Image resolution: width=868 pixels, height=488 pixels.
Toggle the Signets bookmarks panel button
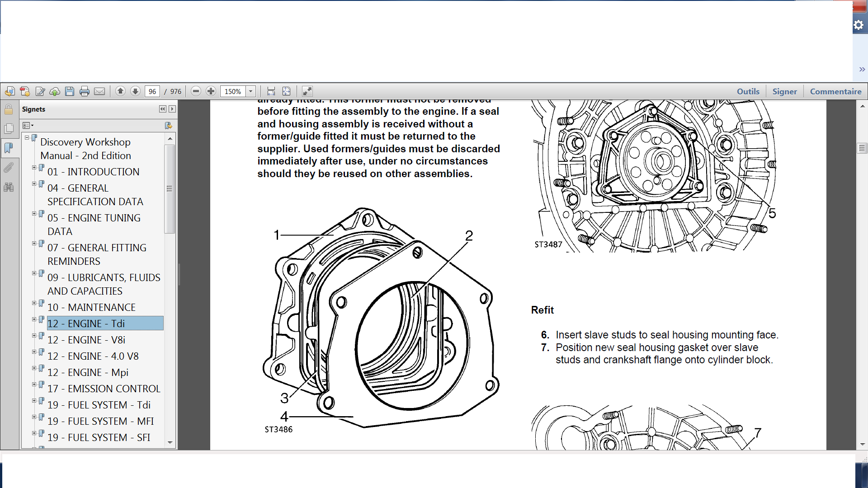click(9, 148)
